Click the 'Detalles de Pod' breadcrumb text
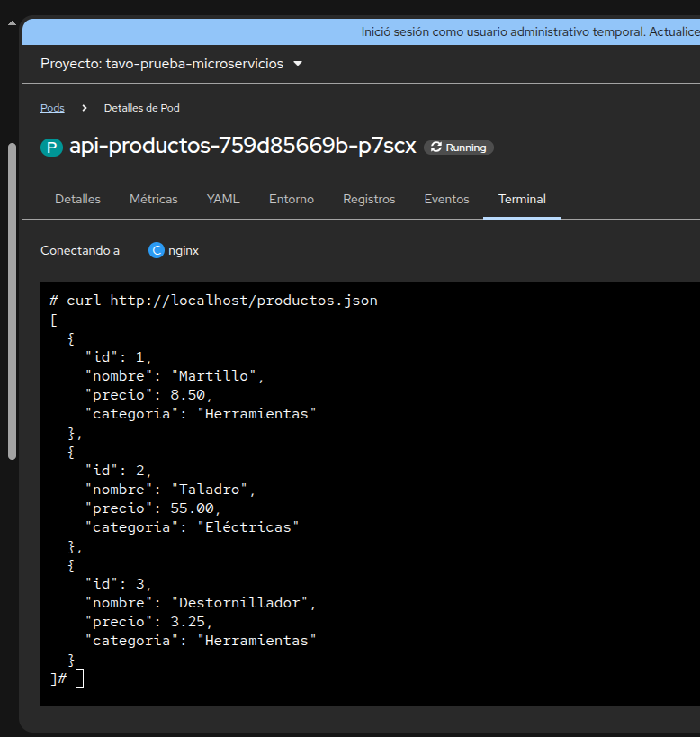700x737 pixels. pyautogui.click(x=142, y=108)
